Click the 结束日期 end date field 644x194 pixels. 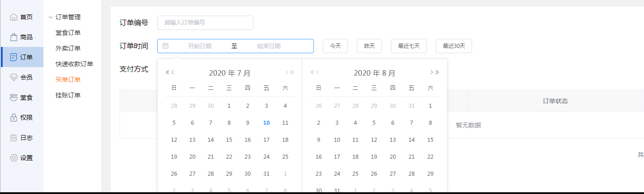269,46
